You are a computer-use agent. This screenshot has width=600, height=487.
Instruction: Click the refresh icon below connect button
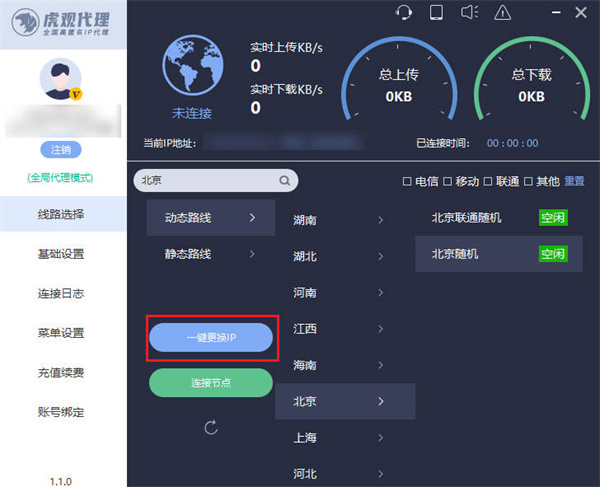(210, 428)
